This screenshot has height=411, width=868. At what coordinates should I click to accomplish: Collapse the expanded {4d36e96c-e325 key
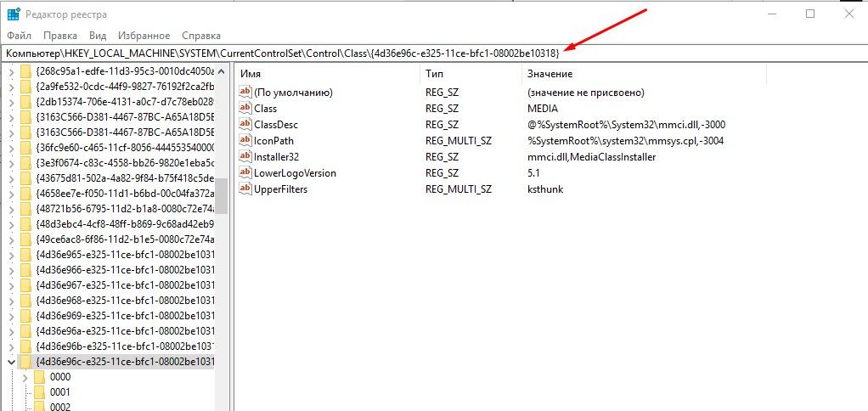coord(10,362)
